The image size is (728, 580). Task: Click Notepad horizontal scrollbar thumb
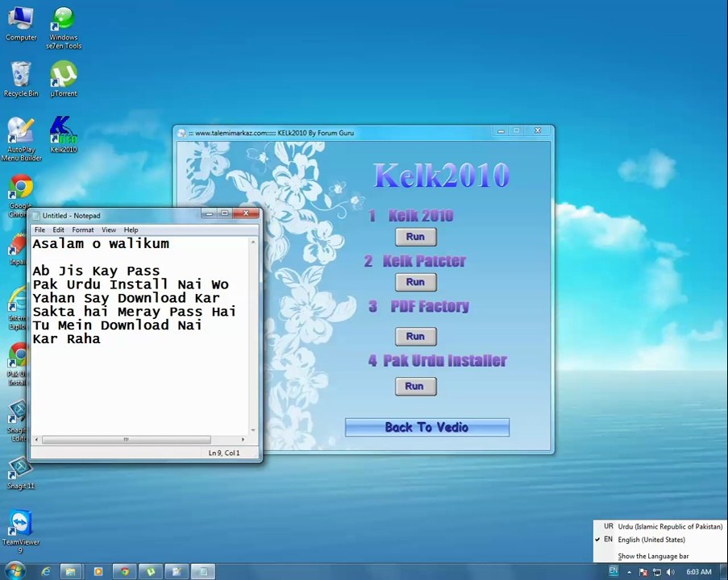[127, 439]
